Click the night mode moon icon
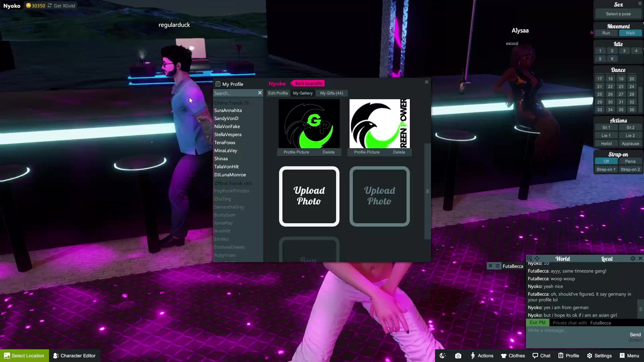This screenshot has height=362, width=644. click(x=442, y=356)
